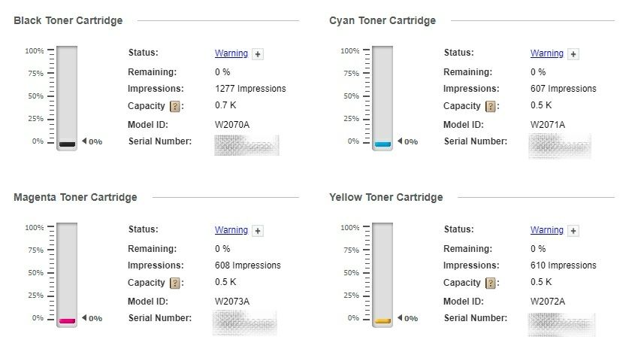Expand Black toner status details plus button
Viewport: 644px width, 361px height.
pos(258,54)
